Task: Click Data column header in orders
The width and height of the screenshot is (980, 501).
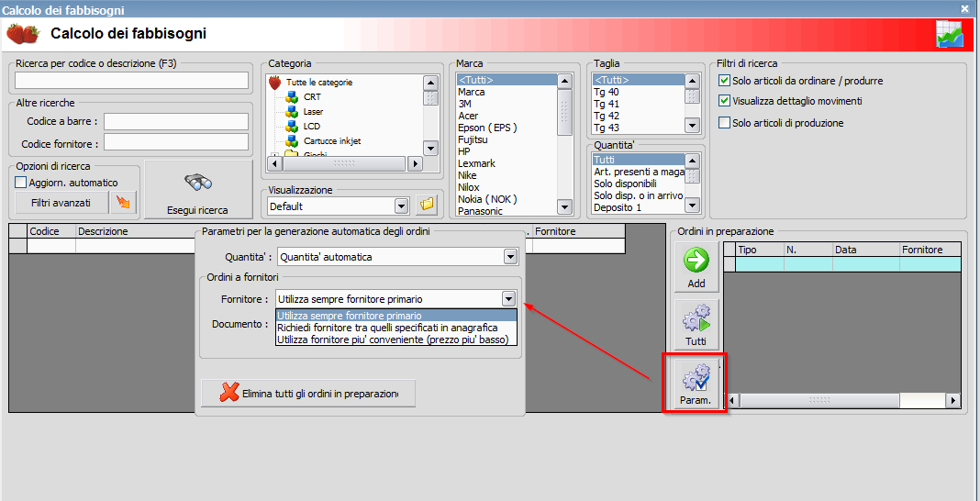Action: 865,250
